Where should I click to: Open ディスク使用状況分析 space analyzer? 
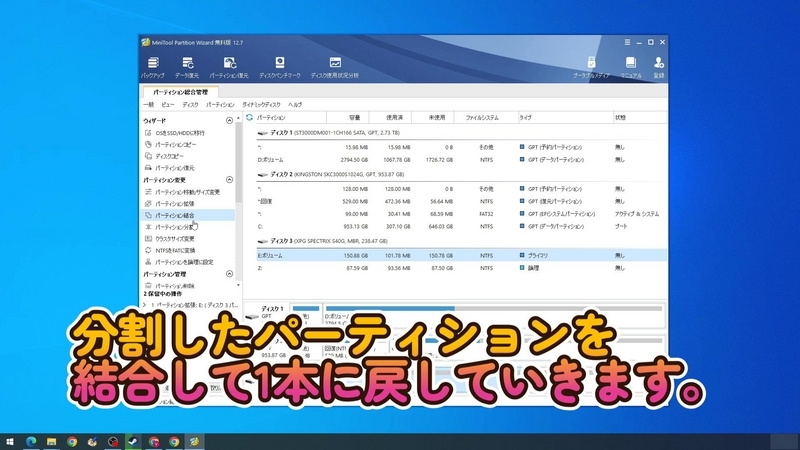[335, 67]
